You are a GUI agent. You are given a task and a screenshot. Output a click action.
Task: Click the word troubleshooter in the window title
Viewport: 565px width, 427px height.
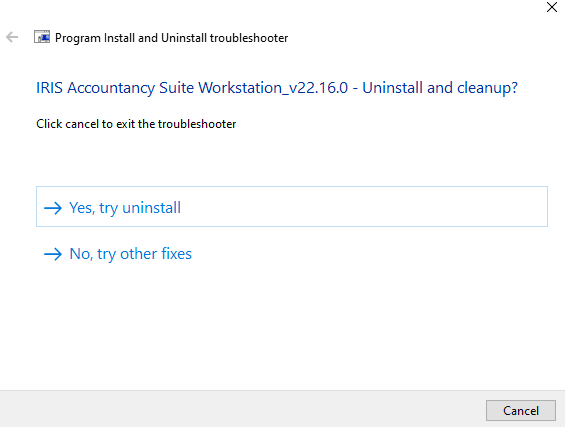(x=249, y=38)
